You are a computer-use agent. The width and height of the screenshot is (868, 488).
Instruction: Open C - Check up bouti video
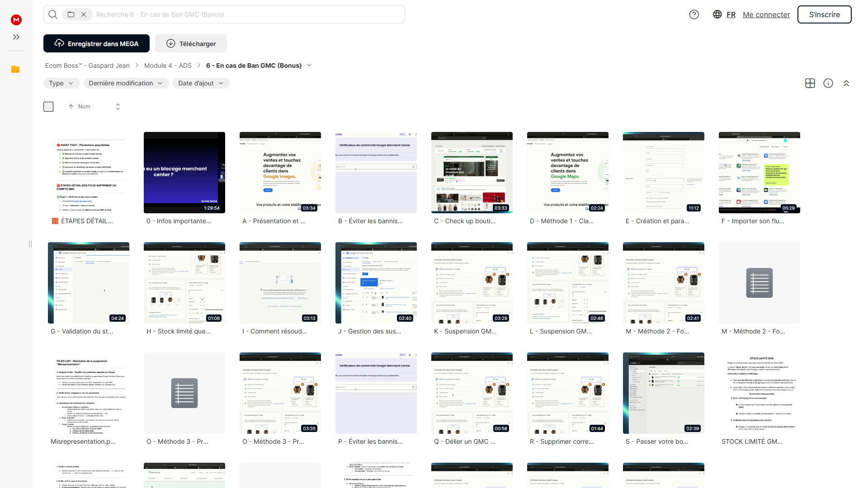point(472,173)
